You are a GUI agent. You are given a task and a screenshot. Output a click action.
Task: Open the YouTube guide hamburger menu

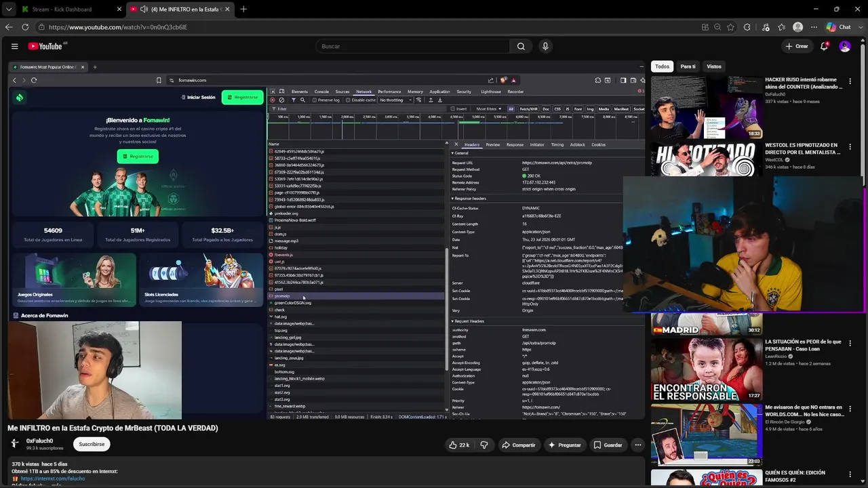point(14,46)
